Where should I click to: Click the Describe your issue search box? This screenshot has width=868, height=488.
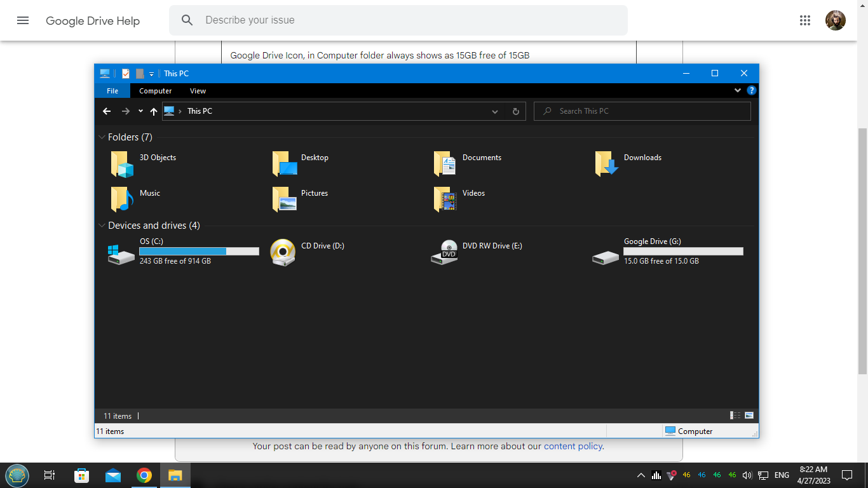pos(398,20)
